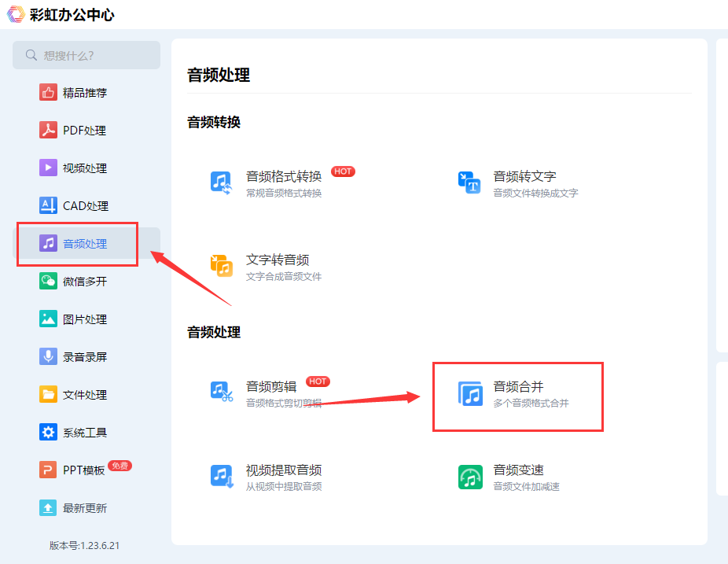The image size is (728, 564).
Task: Switch to 图片处理 category
Action: (x=85, y=319)
